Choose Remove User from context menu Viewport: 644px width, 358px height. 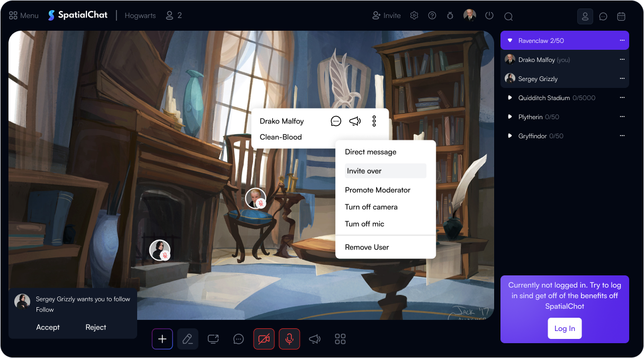[367, 247]
